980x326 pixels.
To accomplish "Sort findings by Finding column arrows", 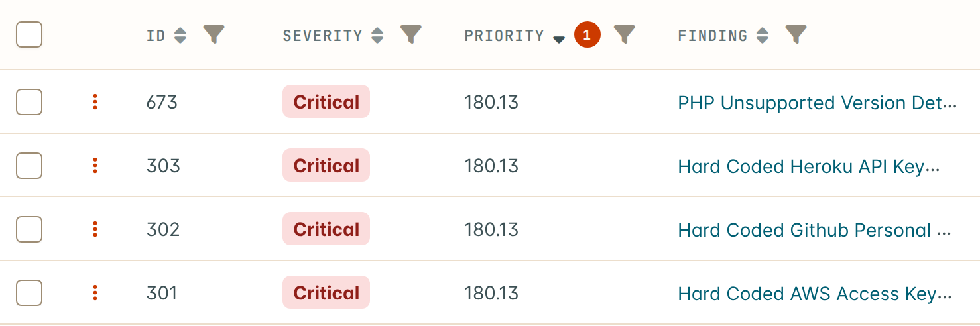I will click(763, 36).
